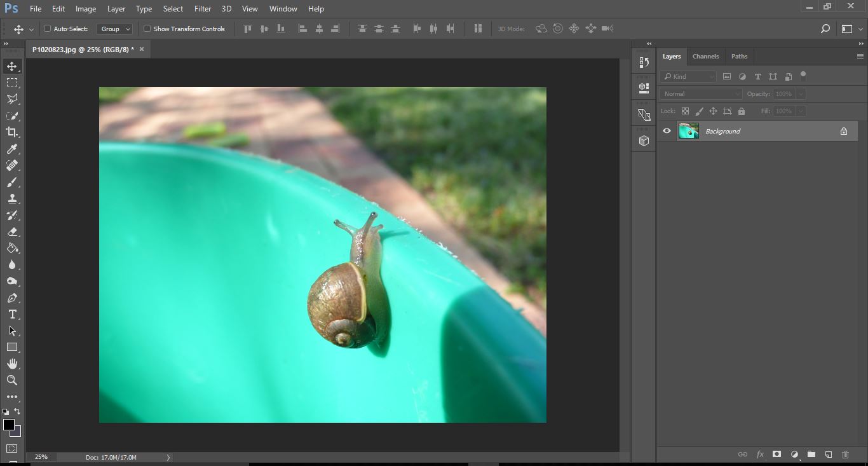Click the search magnifier in options bar
Image resolution: width=868 pixels, height=466 pixels.
click(x=825, y=29)
